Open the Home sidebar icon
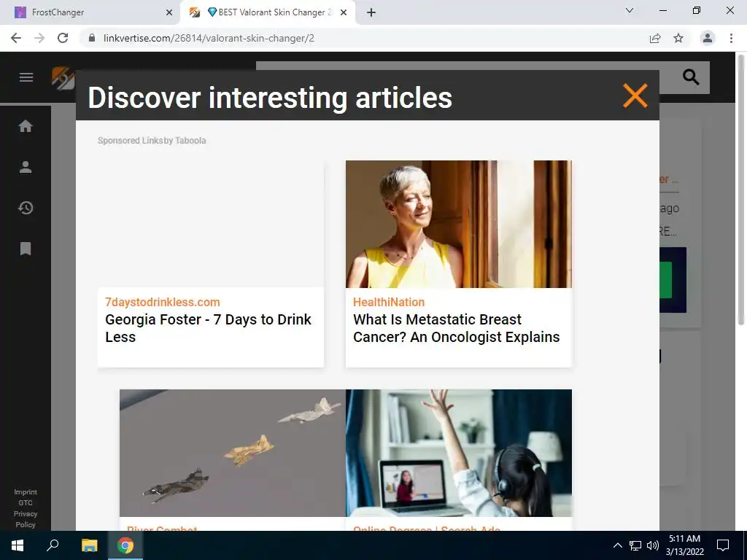 pyautogui.click(x=26, y=126)
